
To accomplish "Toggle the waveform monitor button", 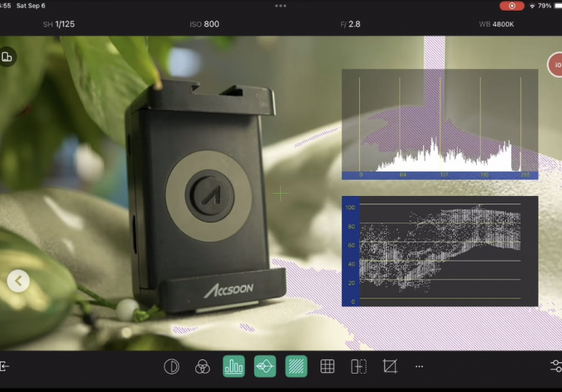I will 264,366.
